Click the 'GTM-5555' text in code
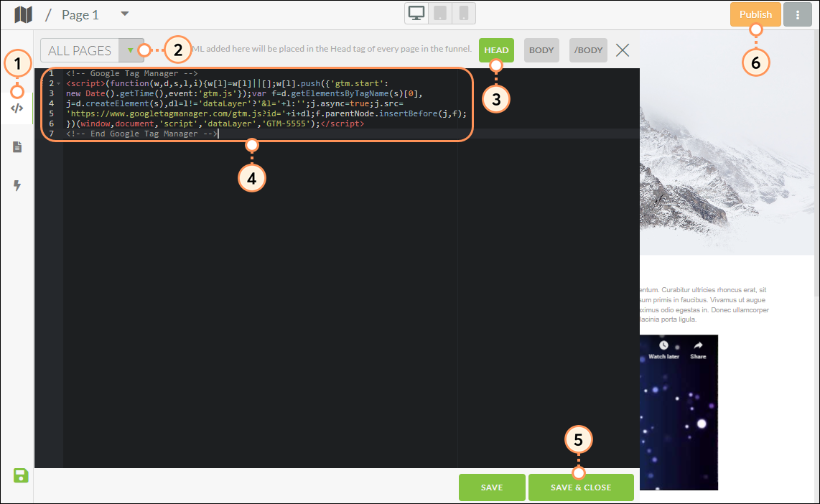 point(286,124)
